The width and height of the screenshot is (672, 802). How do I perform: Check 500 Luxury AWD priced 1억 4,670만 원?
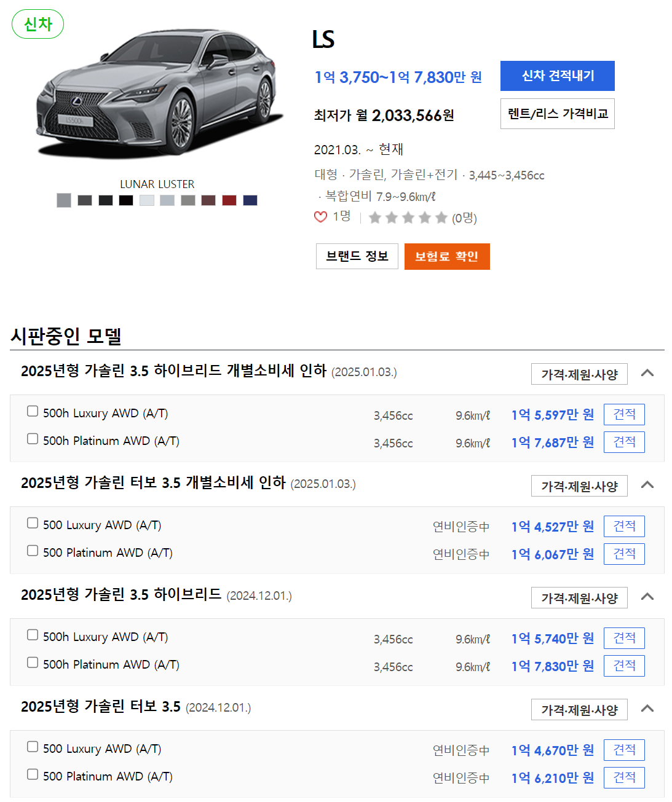33,747
